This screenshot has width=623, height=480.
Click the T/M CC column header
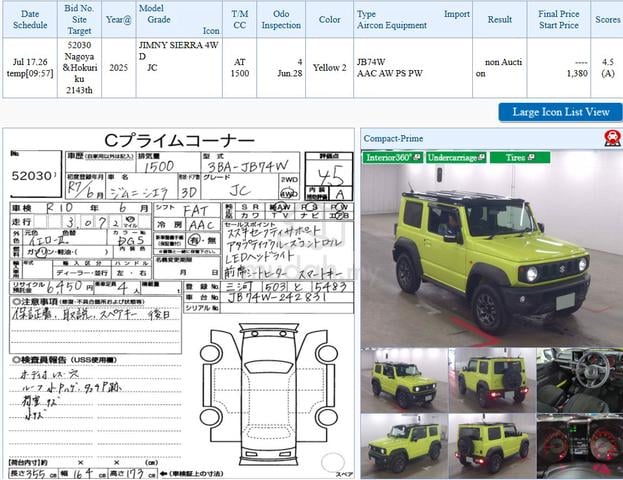240,19
